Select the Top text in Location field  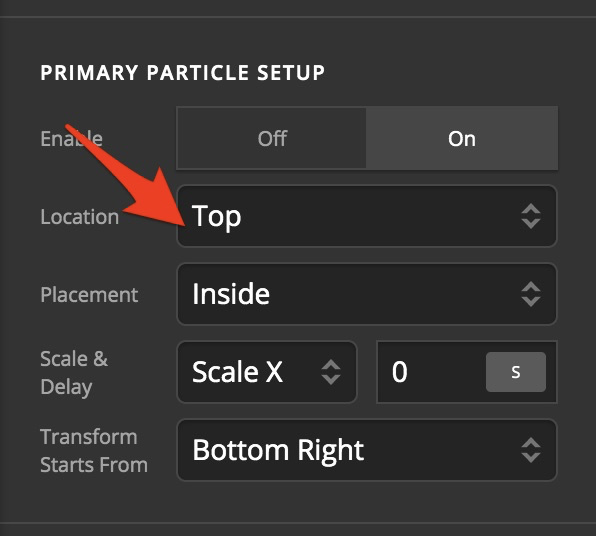(x=216, y=217)
